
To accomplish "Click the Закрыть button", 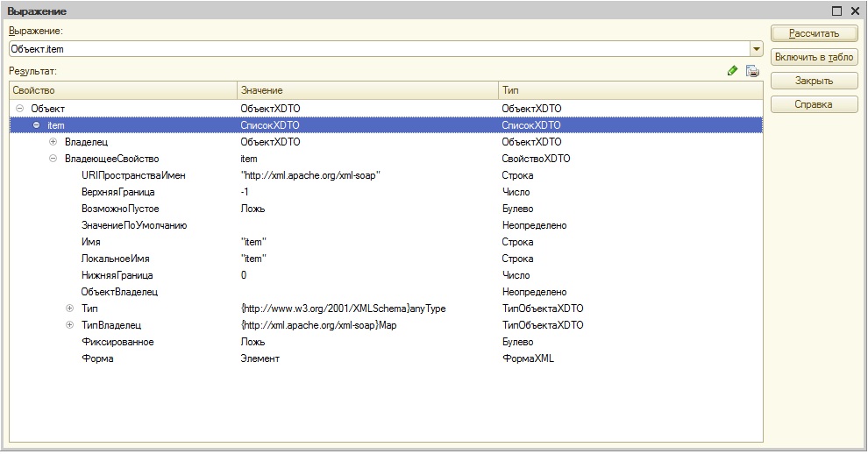I will tap(814, 81).
